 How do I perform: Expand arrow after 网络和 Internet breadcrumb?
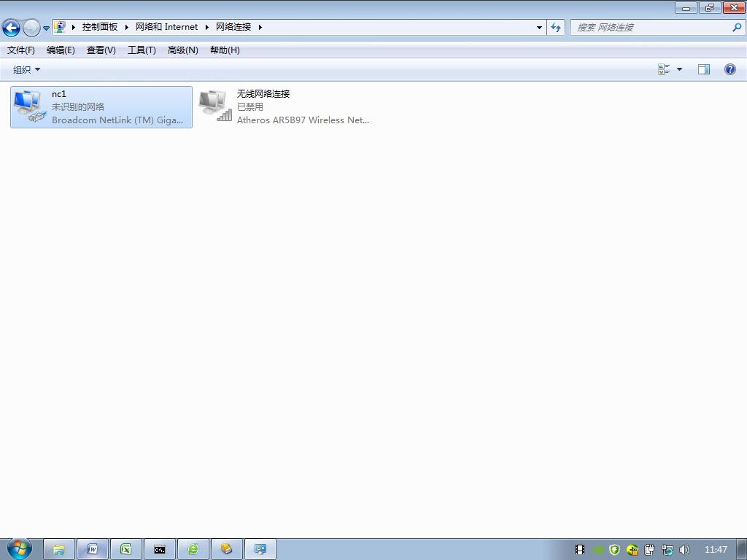pos(206,27)
